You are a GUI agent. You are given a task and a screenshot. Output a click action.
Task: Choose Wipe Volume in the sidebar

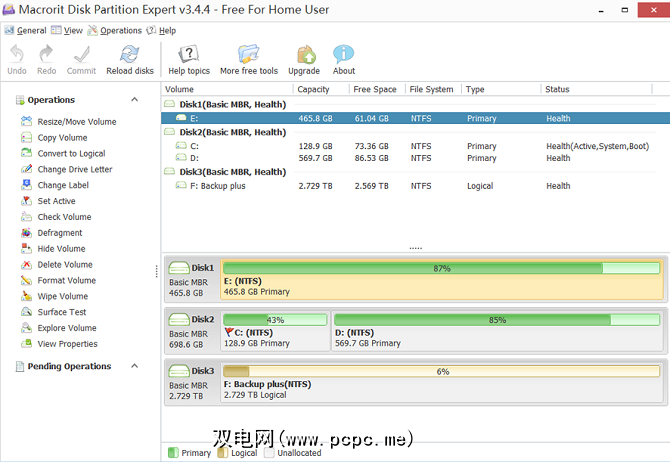click(62, 296)
